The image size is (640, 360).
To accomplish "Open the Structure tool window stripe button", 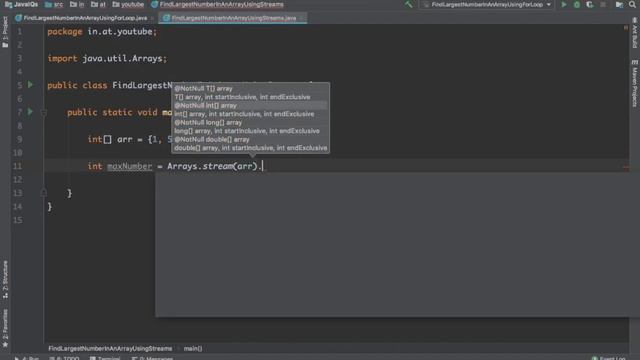I will (5, 280).
